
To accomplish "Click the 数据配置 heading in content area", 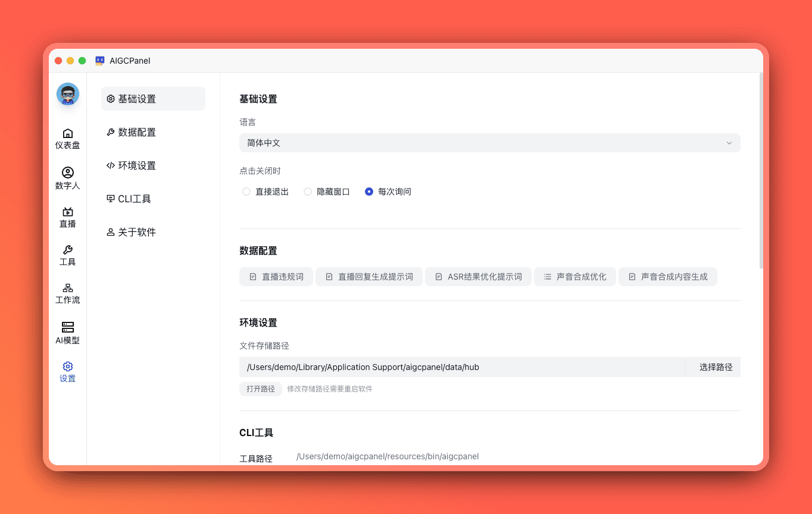I will click(258, 251).
